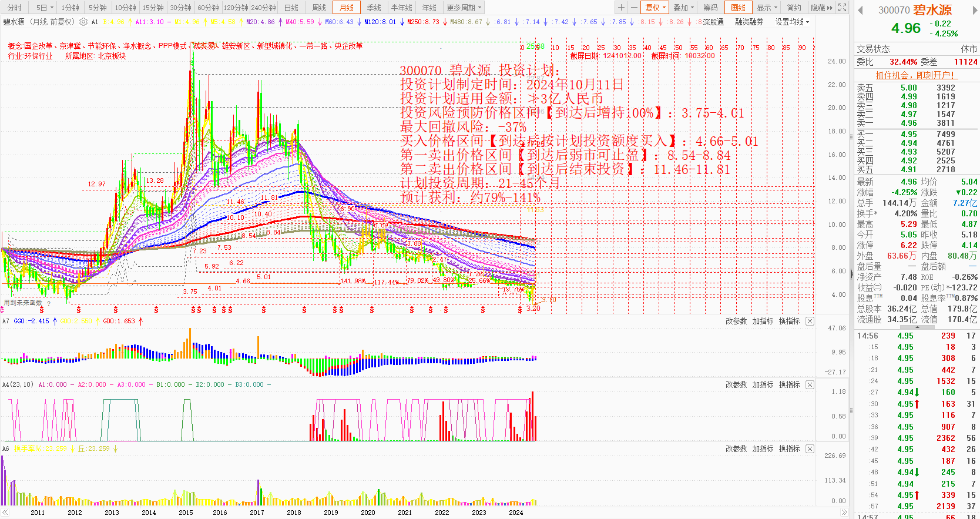
Task: Go to next stock with right arrow
Action: point(974,10)
